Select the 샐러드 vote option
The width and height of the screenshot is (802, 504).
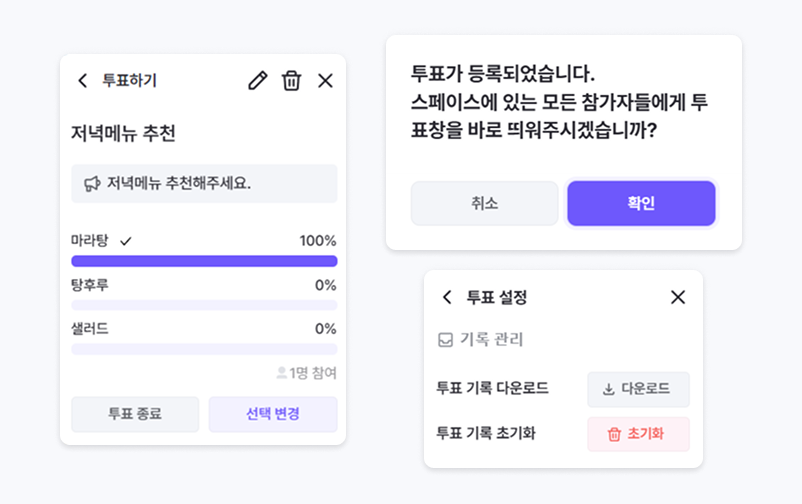89,328
